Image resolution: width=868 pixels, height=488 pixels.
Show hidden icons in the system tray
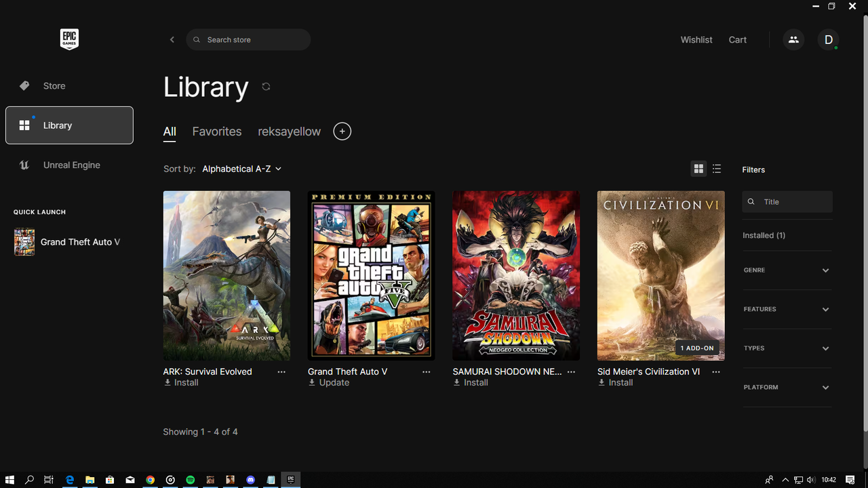coord(785,480)
